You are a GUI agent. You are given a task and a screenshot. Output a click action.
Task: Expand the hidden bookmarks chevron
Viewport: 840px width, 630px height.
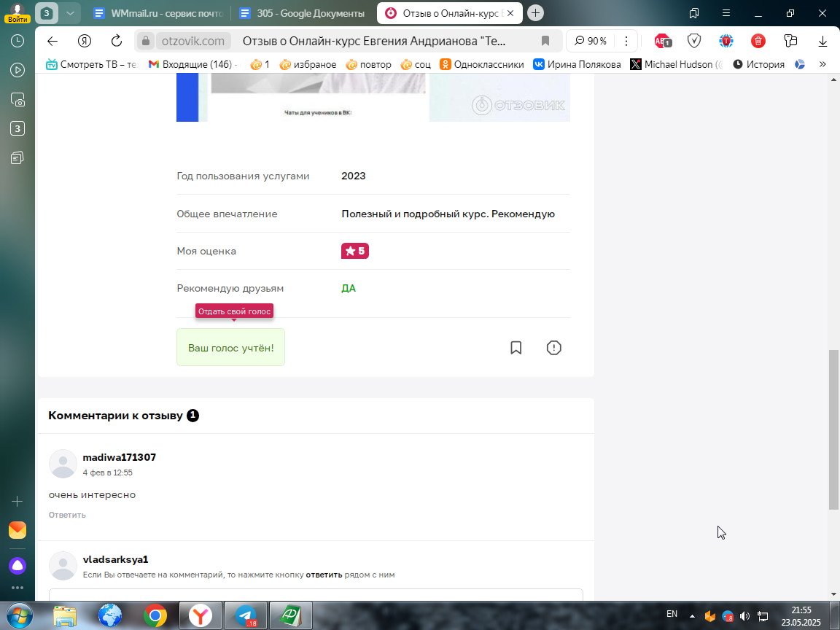point(822,64)
